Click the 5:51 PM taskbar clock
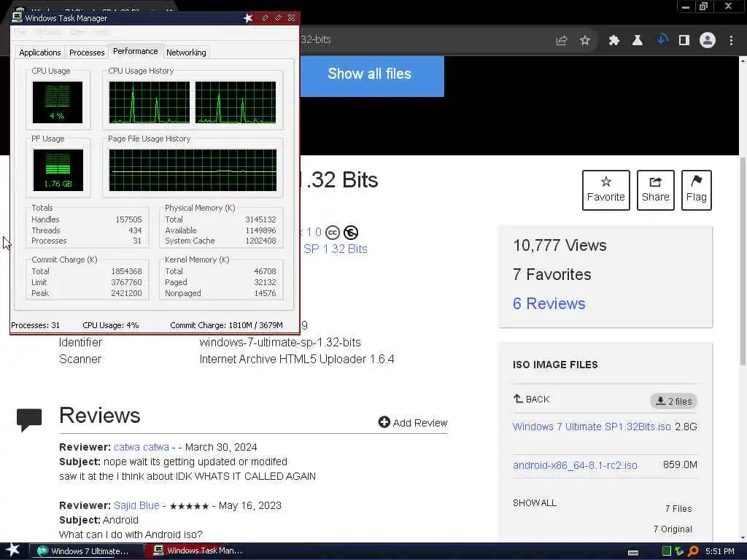This screenshot has width=747, height=560. click(719, 551)
